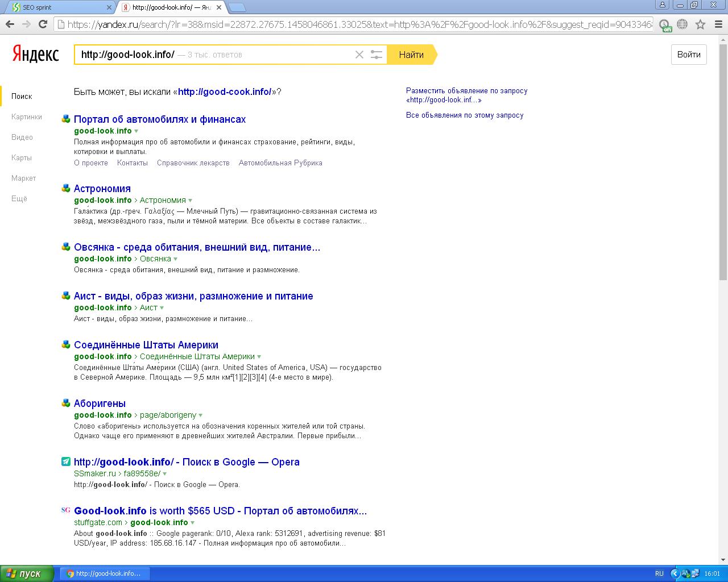This screenshot has width=728, height=582.
Task: Open the пуск Start button
Action: click(27, 573)
